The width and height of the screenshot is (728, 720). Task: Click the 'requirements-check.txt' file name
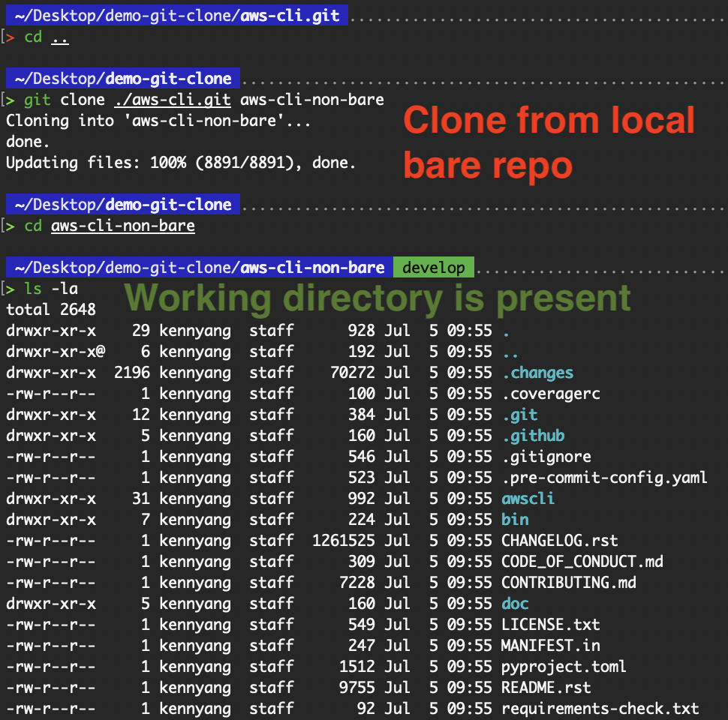point(600,709)
